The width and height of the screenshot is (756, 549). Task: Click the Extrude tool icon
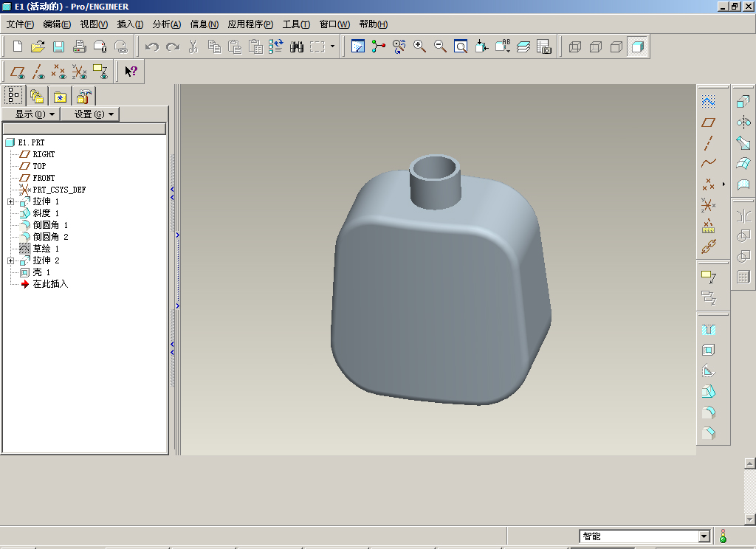coord(743,102)
